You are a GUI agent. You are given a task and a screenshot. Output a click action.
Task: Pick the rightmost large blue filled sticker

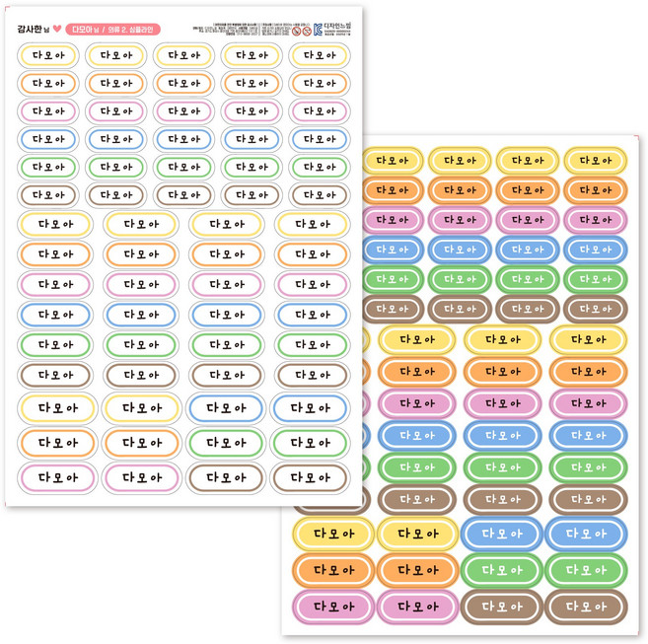click(x=586, y=534)
